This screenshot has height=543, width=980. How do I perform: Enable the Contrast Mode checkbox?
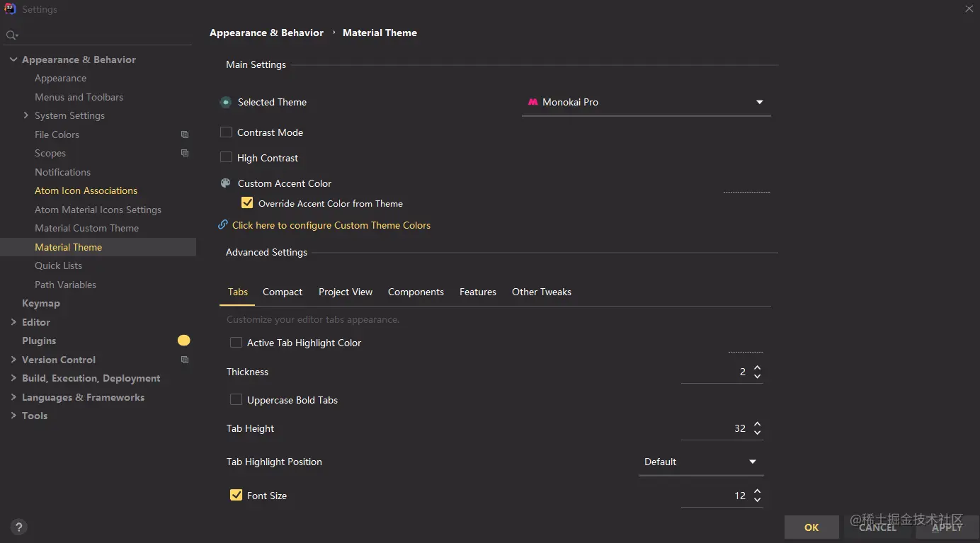pos(227,132)
